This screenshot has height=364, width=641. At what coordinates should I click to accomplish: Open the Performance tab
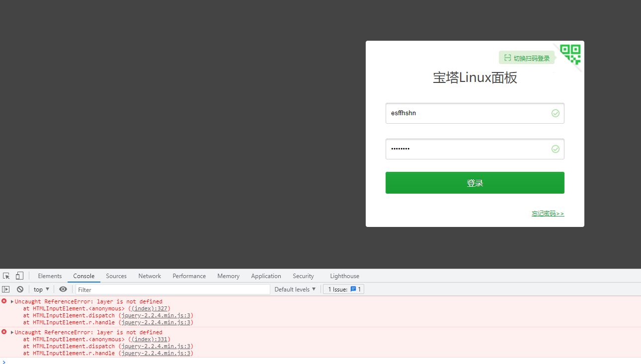[x=189, y=276]
